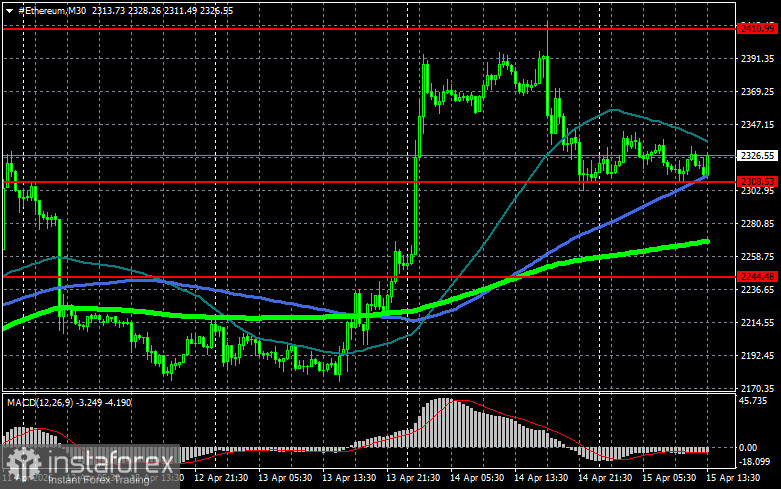781x489 pixels.
Task: Click the 45.735 MACD scale value
Action: 753,401
